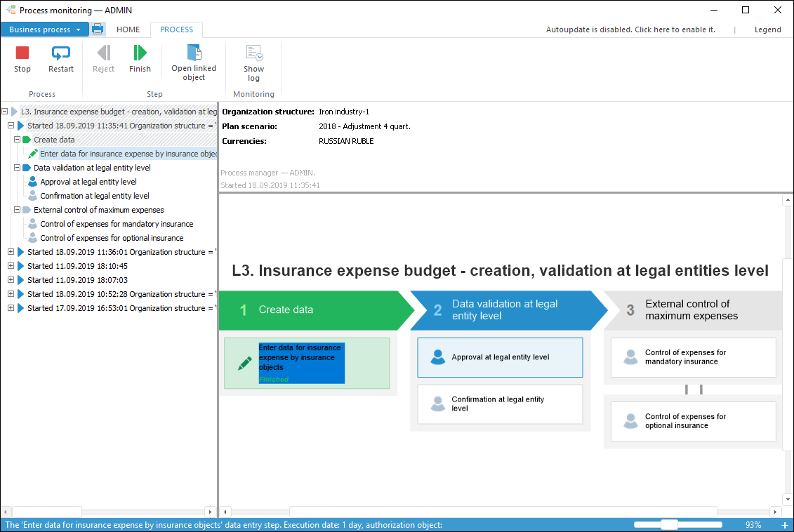Expand the Started 11.09.2019 18:10:45 instance
This screenshot has width=794, height=532.
coord(11,266)
